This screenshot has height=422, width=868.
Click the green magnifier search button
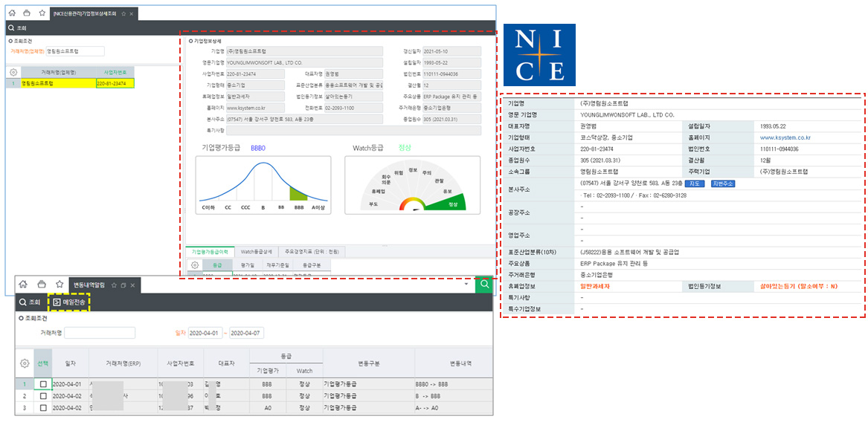(484, 285)
